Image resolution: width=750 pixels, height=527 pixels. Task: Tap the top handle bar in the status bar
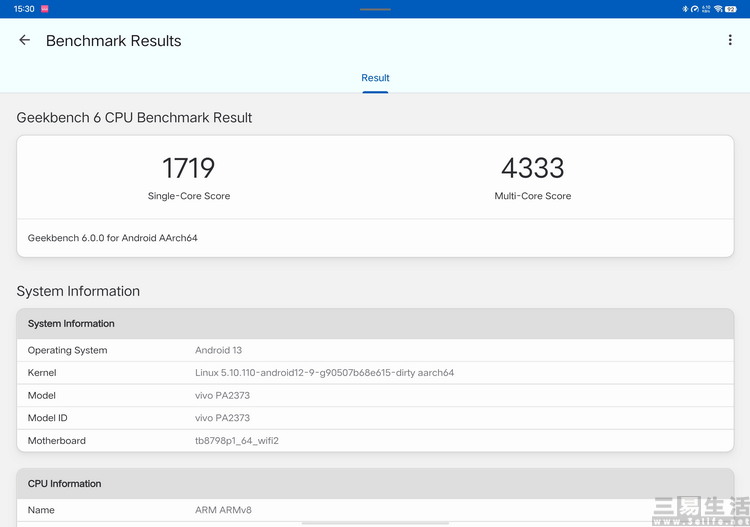tap(375, 9)
